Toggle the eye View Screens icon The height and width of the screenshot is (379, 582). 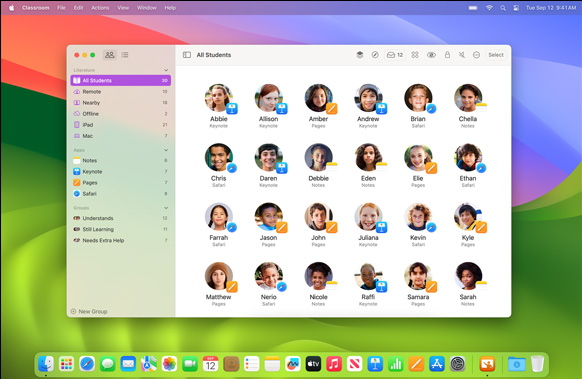pos(431,55)
